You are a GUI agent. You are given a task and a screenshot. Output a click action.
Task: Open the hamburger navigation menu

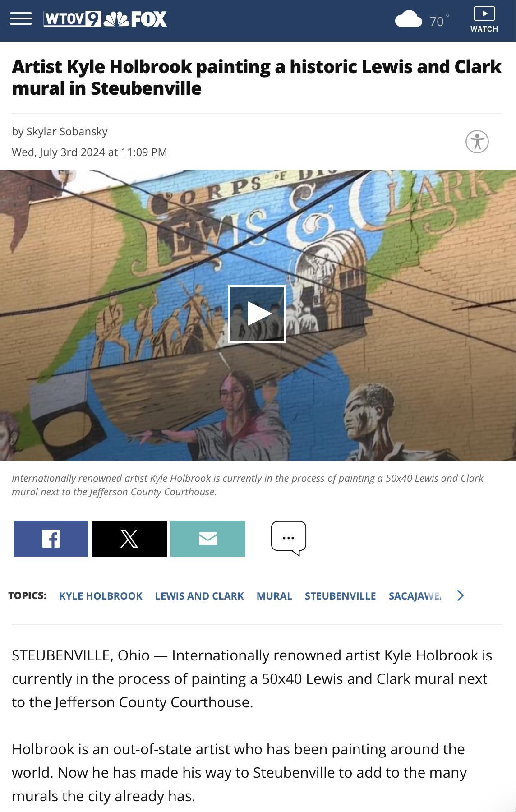coord(21,19)
